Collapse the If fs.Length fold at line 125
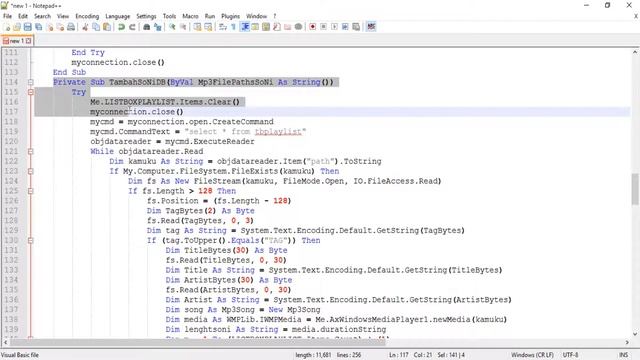This screenshot has height=360, width=640. (31, 191)
